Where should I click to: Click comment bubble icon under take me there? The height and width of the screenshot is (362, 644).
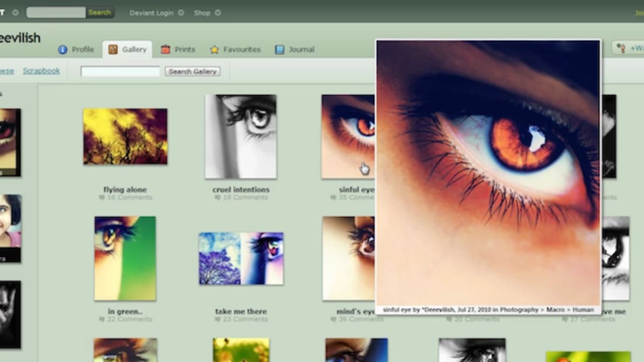tap(218, 319)
